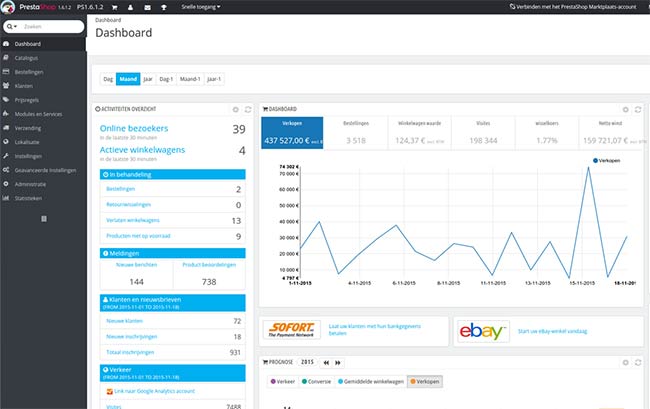Open Totaal inschrijvingen link
The width and height of the screenshot is (650, 409).
click(x=130, y=352)
